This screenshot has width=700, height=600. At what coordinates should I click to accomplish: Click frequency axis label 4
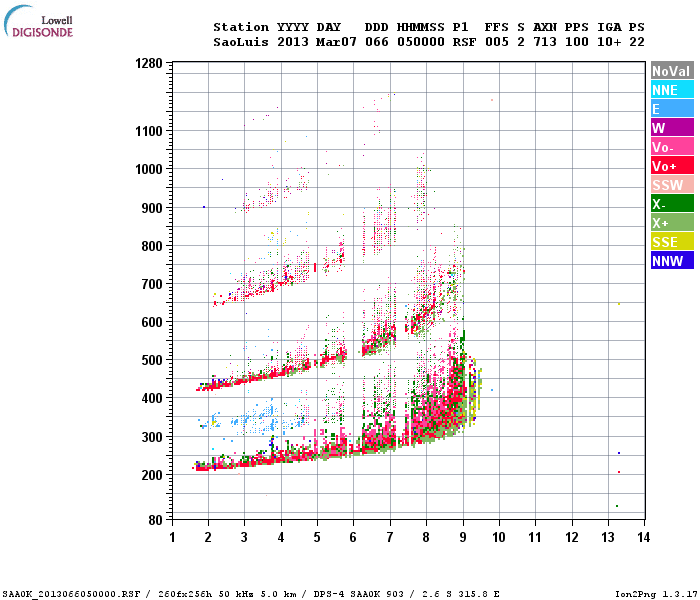(281, 537)
